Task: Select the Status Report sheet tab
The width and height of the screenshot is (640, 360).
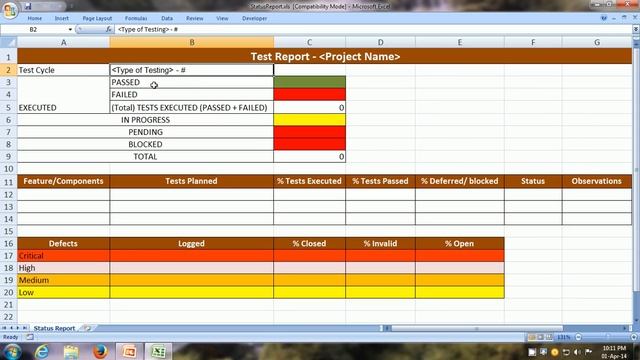Action: click(x=54, y=328)
